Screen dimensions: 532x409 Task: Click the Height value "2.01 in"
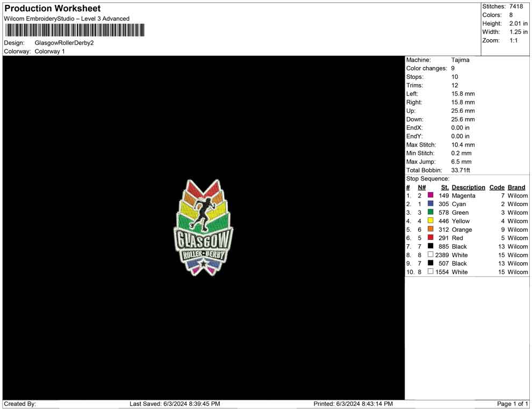(519, 24)
